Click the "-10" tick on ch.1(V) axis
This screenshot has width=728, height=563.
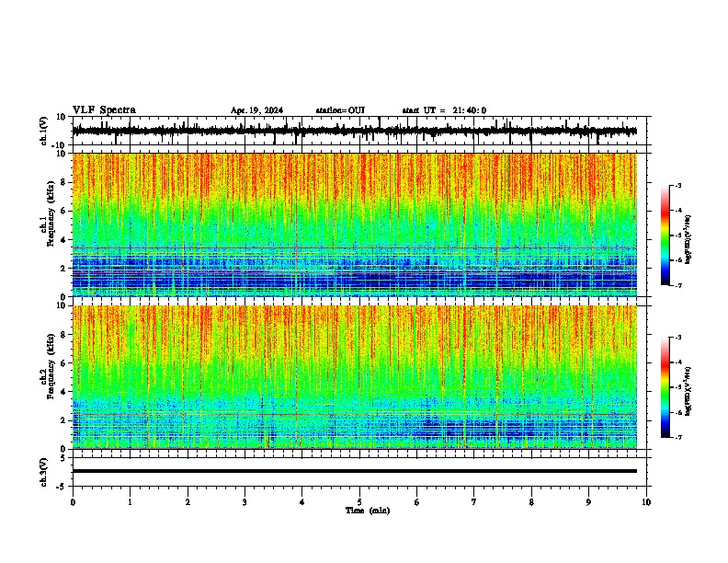[x=60, y=145]
